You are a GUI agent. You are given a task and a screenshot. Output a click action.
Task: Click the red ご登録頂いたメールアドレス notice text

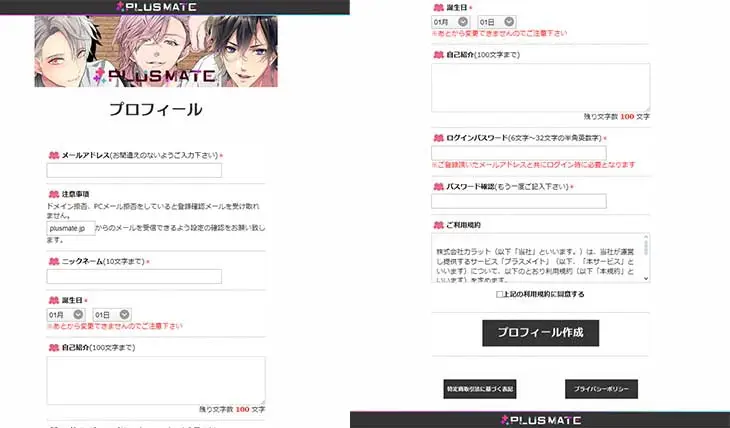534,165
